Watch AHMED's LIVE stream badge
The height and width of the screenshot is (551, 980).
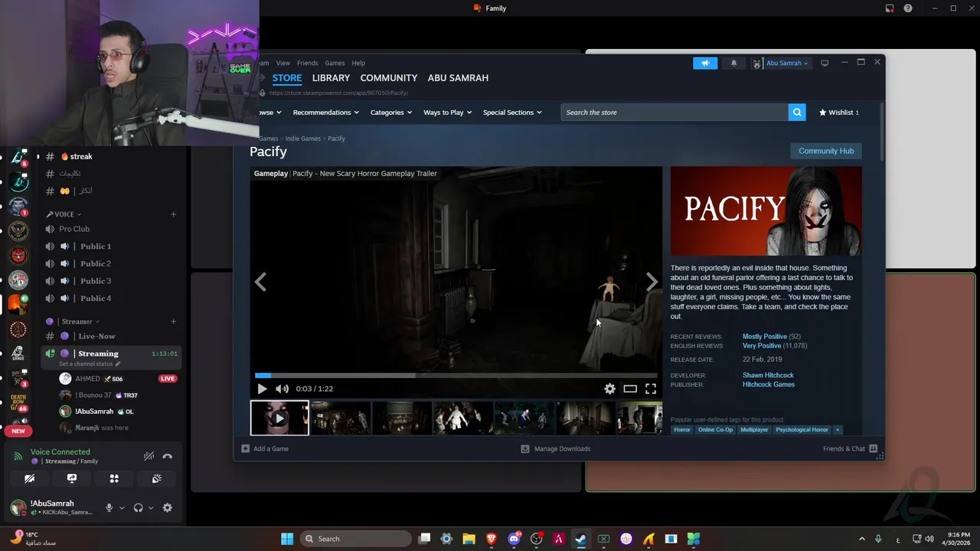click(168, 379)
